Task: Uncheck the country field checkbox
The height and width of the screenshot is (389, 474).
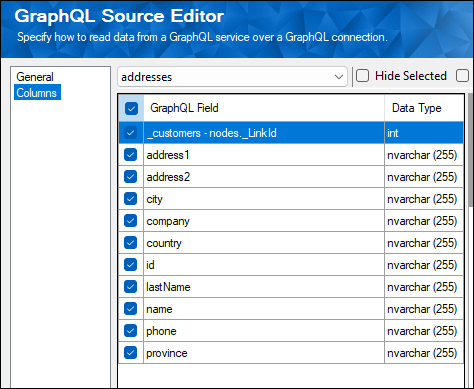Action: tap(130, 243)
